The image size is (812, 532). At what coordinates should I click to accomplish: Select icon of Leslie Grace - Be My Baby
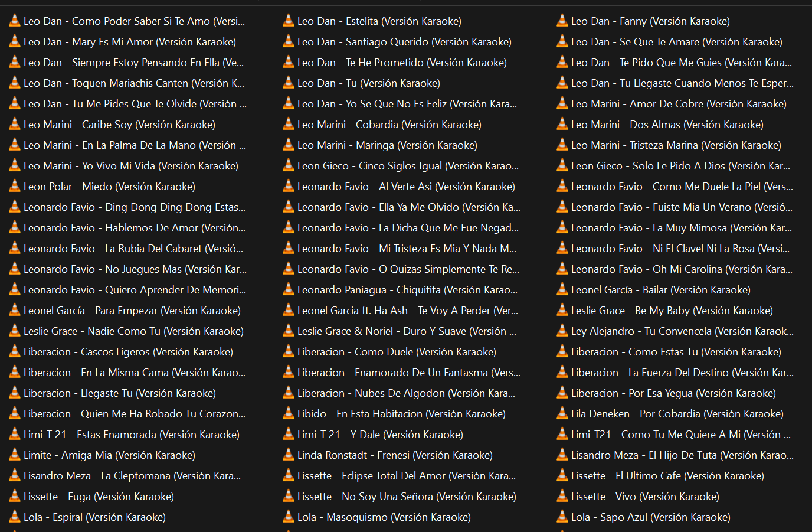click(562, 310)
